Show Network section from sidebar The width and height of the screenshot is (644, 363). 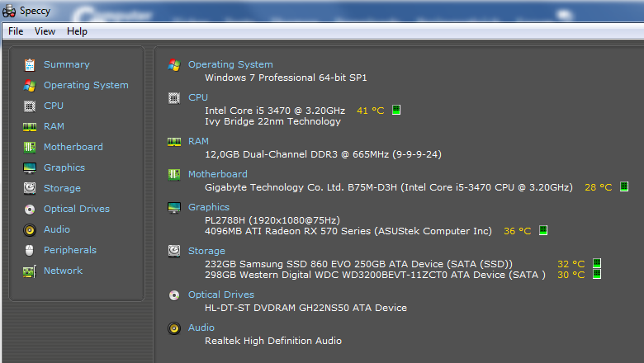63,271
